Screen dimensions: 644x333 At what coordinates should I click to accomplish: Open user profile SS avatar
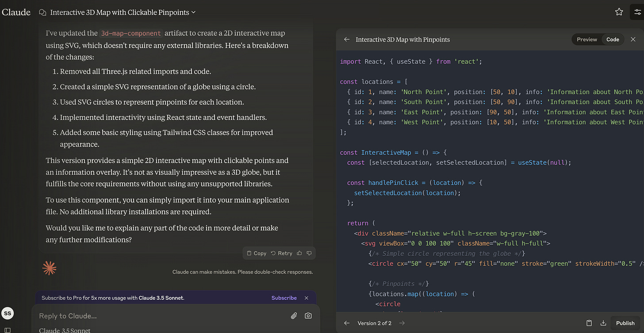pos(8,313)
